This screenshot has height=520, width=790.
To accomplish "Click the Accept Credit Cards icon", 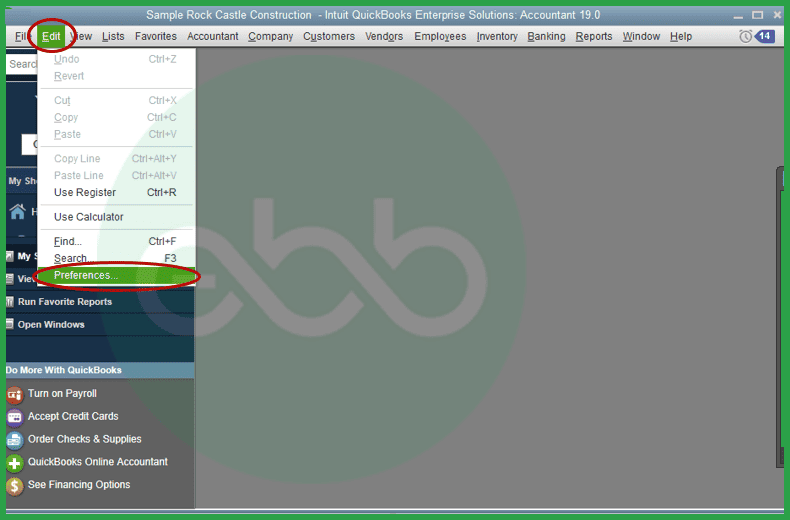I will (x=15, y=417).
